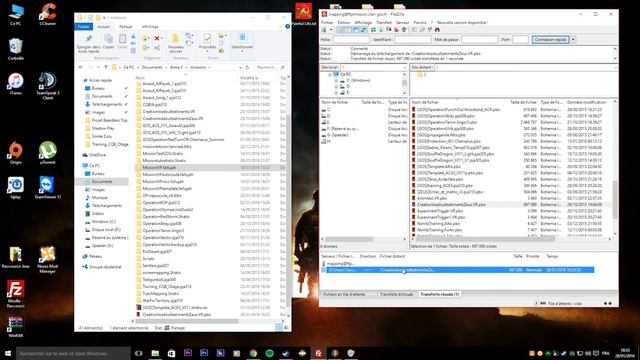640x360 pixels.
Task: Open the FileZilla Site Manager toolbar icon
Action: point(323,30)
